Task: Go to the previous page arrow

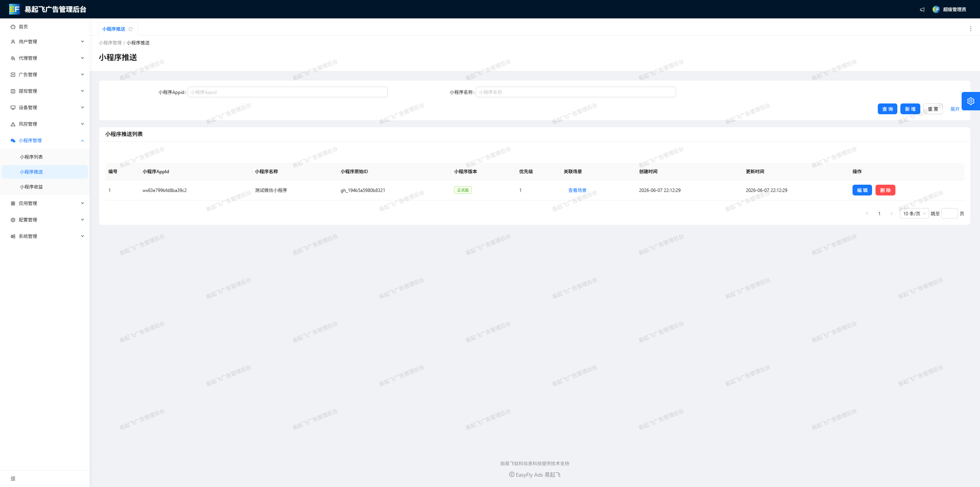Action: [867, 213]
